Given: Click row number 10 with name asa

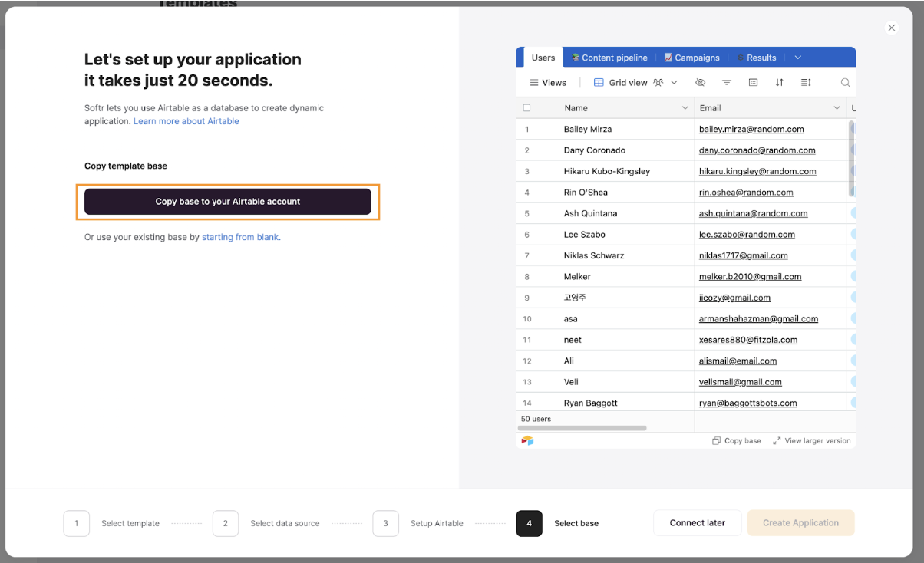Looking at the screenshot, I should 527,318.
